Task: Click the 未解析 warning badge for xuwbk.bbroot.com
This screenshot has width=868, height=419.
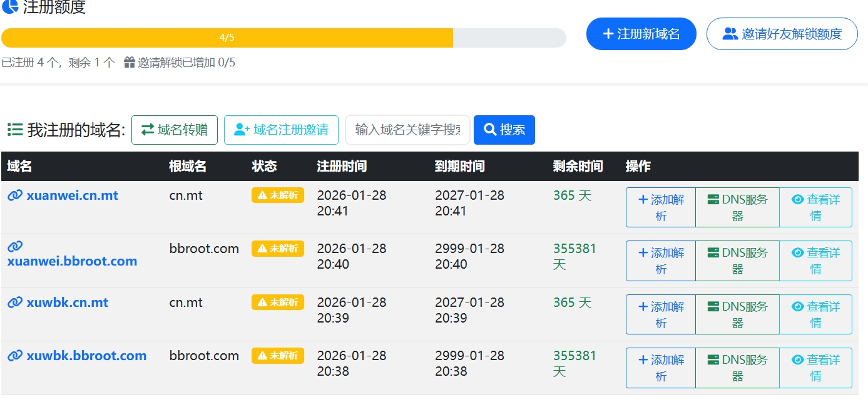Action: click(x=277, y=356)
